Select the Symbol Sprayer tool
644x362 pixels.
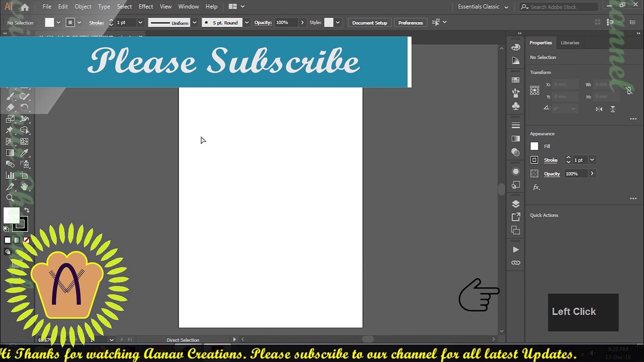tap(24, 164)
